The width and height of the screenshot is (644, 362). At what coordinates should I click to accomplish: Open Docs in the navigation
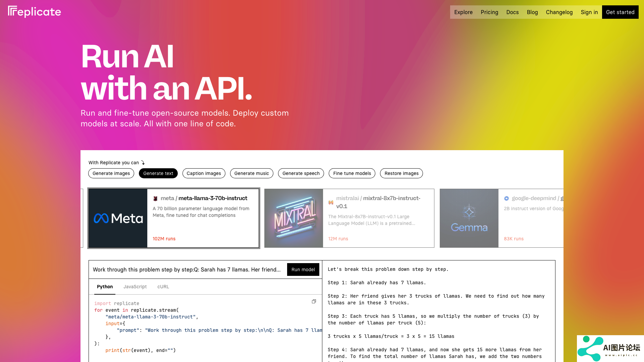[513, 12]
